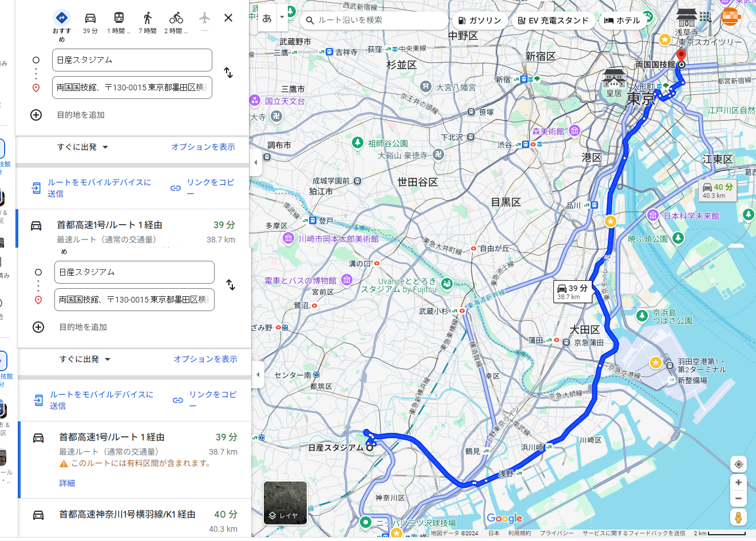The image size is (756, 541).
Task: Tap the ホテル hotels chip
Action: [622, 20]
